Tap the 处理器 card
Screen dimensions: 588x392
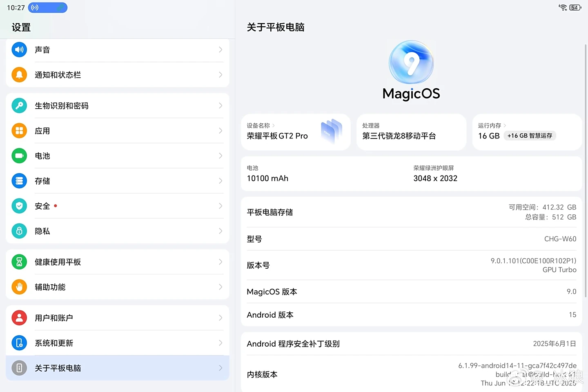tap(411, 132)
